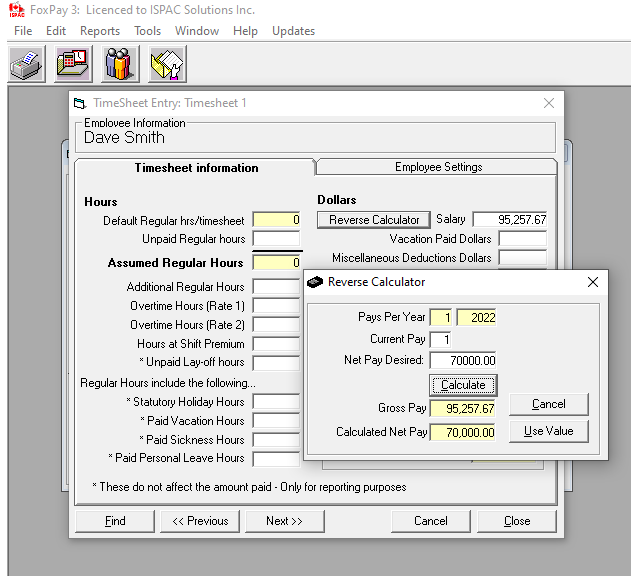Image resolution: width=631 pixels, height=576 pixels.
Task: Click the Statutory Holiday Hours field
Action: click(276, 402)
